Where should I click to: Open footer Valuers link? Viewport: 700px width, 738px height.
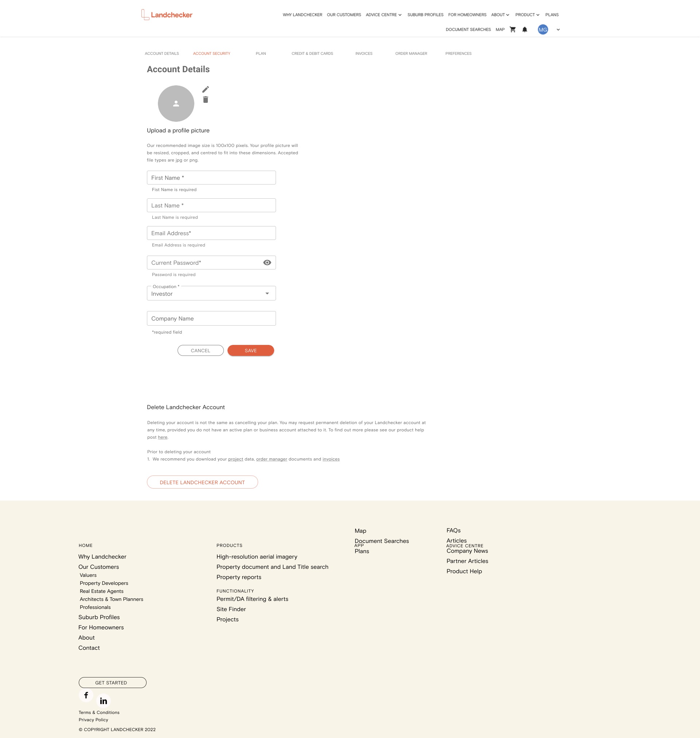[x=88, y=575]
